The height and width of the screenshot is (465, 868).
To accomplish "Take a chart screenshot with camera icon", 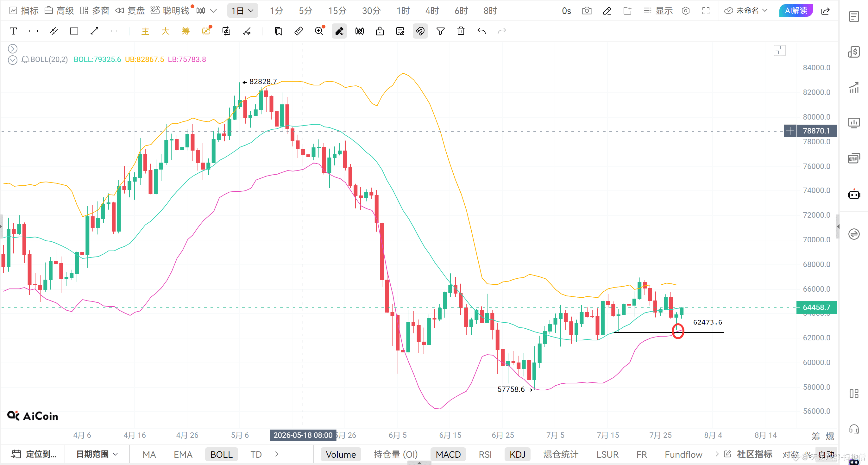I will click(587, 11).
